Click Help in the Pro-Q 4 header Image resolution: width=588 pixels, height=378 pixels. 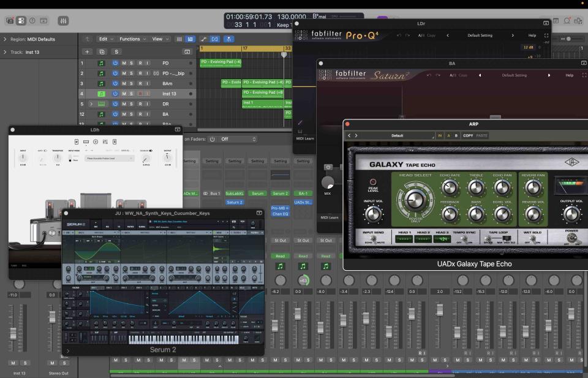coord(532,36)
